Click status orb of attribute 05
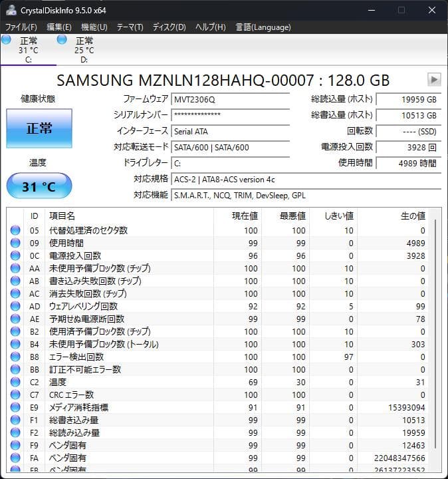Image resolution: width=448 pixels, height=479 pixels. pyautogui.click(x=15, y=230)
